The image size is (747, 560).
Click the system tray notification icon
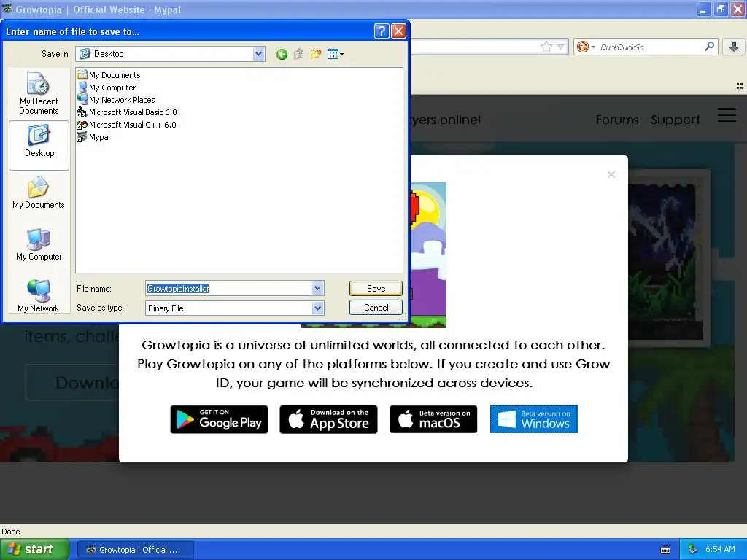pyautogui.click(x=692, y=550)
